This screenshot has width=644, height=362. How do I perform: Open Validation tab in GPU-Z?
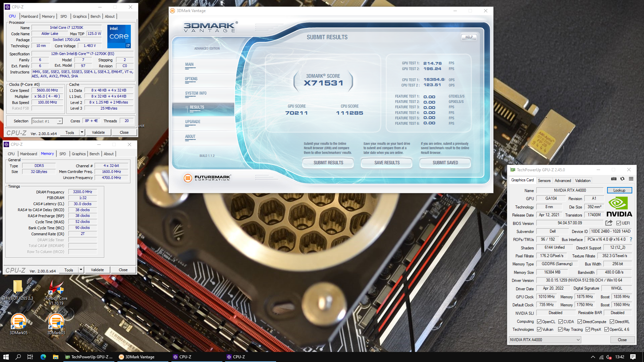(x=583, y=181)
